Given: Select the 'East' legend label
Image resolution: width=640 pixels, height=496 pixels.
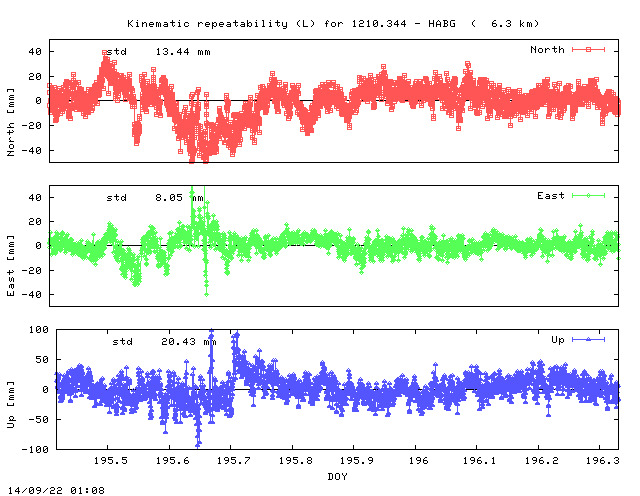Looking at the screenshot, I should (551, 196).
